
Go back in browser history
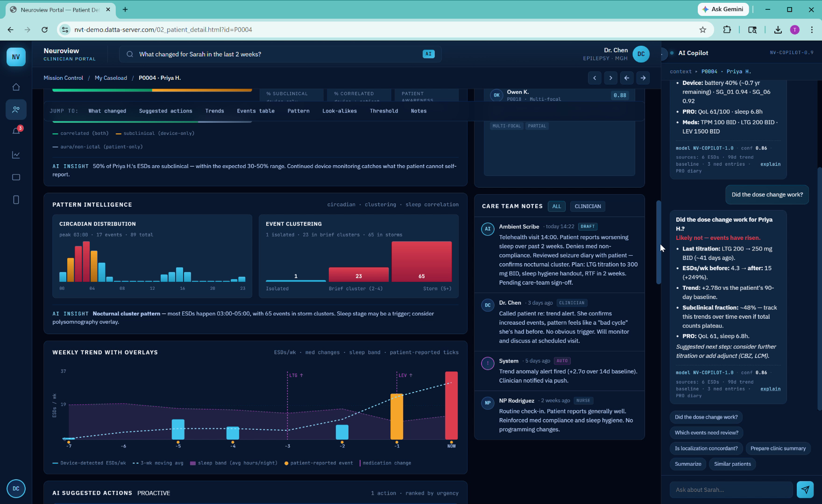[10, 29]
